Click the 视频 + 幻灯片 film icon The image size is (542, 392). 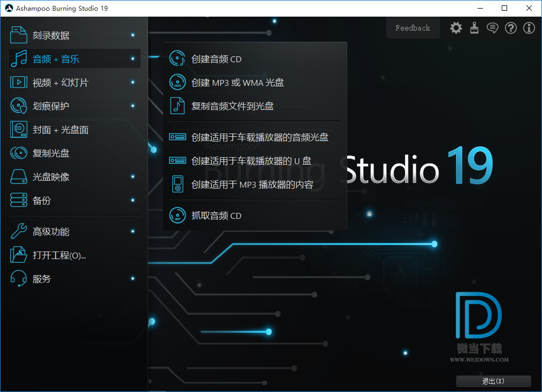click(18, 82)
